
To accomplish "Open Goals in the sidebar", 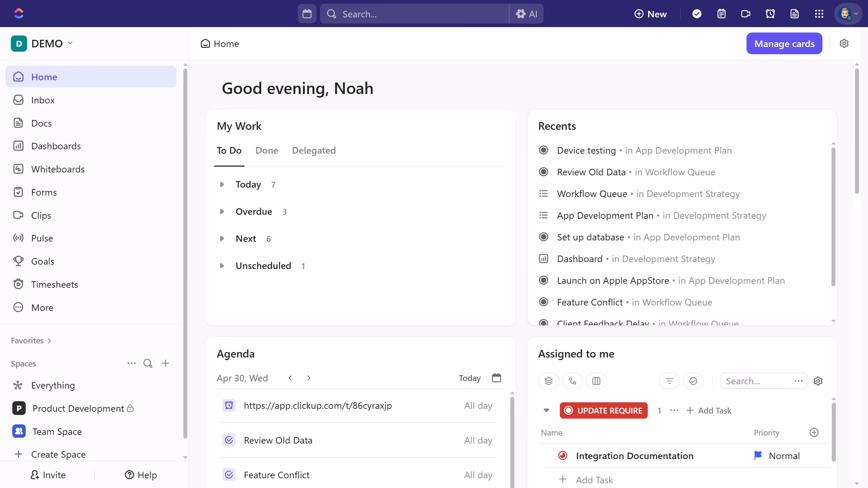I will (x=91, y=261).
